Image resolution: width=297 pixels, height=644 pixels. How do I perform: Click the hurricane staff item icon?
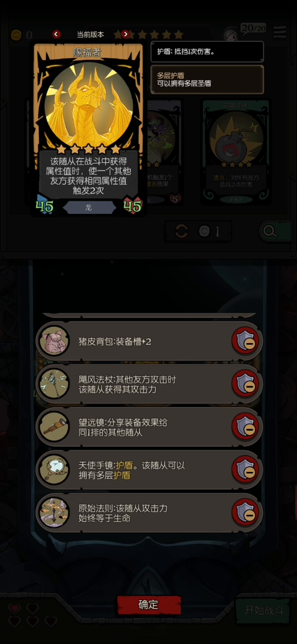tap(54, 384)
